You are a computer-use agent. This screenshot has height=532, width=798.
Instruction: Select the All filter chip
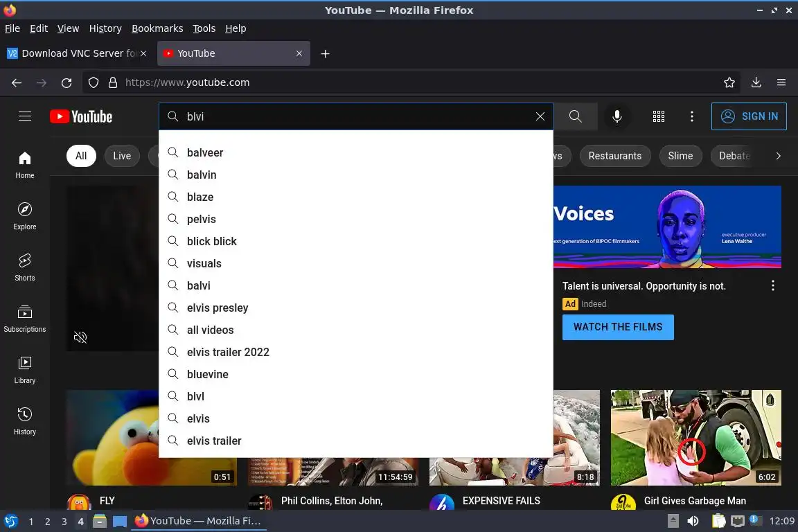tap(81, 156)
